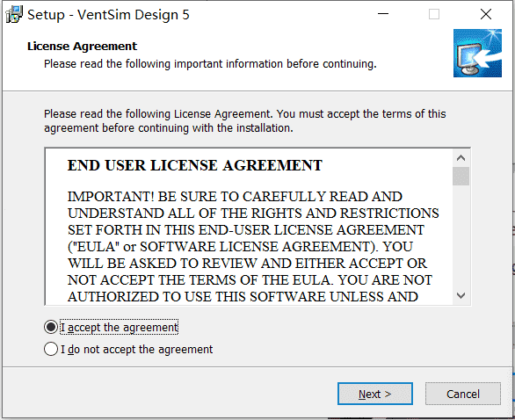This screenshot has width=515, height=420.
Task: Click the blue computer wizard image
Action: tap(477, 54)
